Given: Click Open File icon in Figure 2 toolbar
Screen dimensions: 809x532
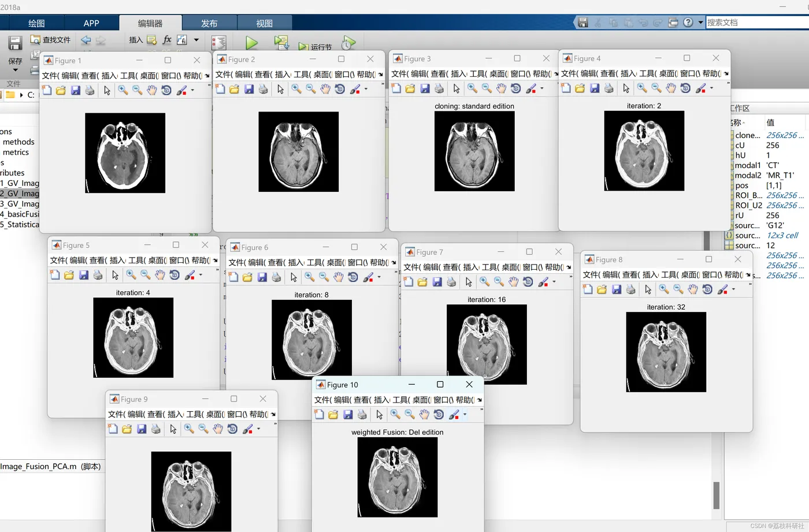Looking at the screenshot, I should click(234, 89).
